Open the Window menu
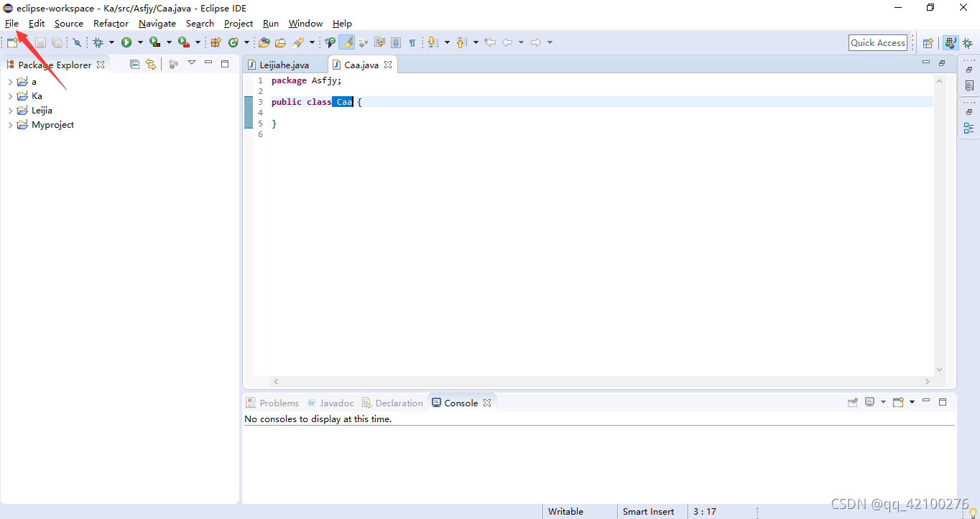The image size is (980, 519). [x=305, y=23]
